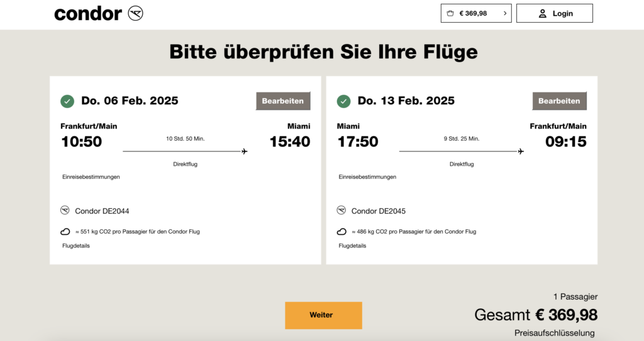
Task: Click the Gesamt € 369,98 total price
Action: click(x=536, y=315)
